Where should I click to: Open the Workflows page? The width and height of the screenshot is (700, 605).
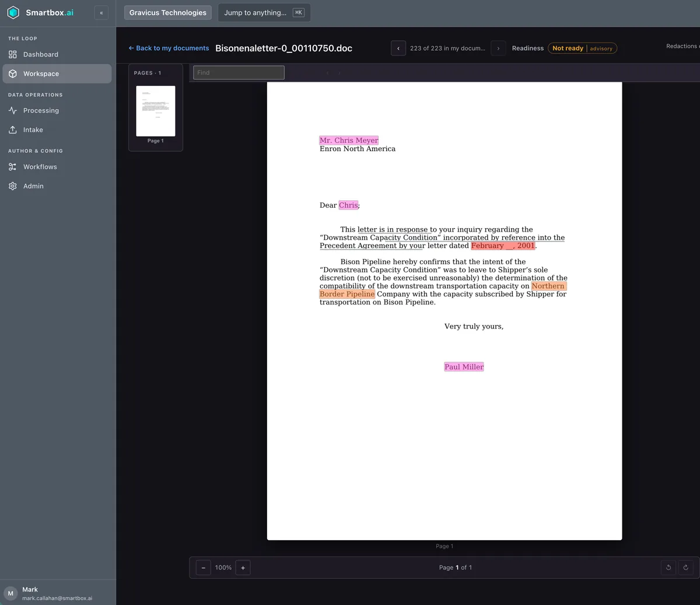coord(57,167)
